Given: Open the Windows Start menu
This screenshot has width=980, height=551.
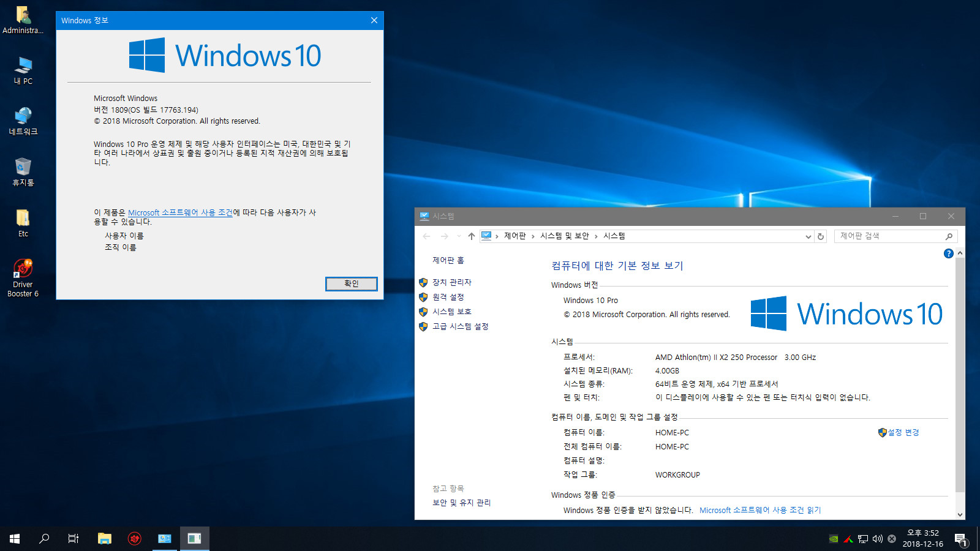Looking at the screenshot, I should click(x=15, y=539).
